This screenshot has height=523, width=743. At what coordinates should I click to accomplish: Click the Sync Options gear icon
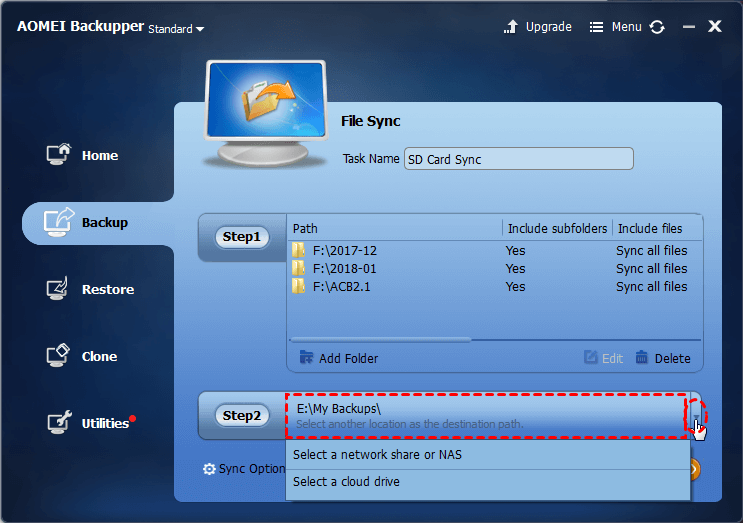(x=209, y=469)
